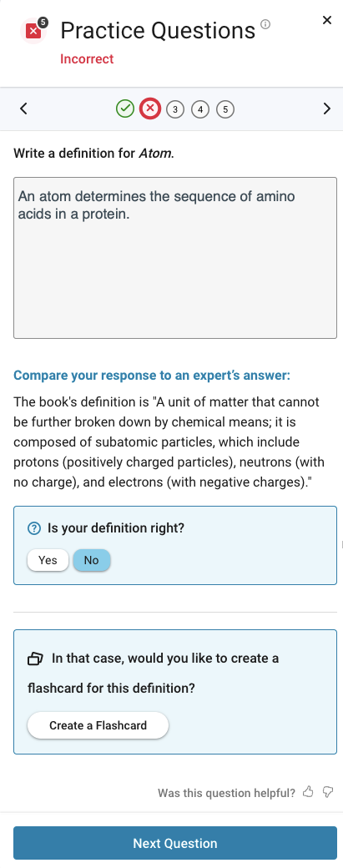
Task: Jump to question 4 circle
Action: tap(200, 109)
